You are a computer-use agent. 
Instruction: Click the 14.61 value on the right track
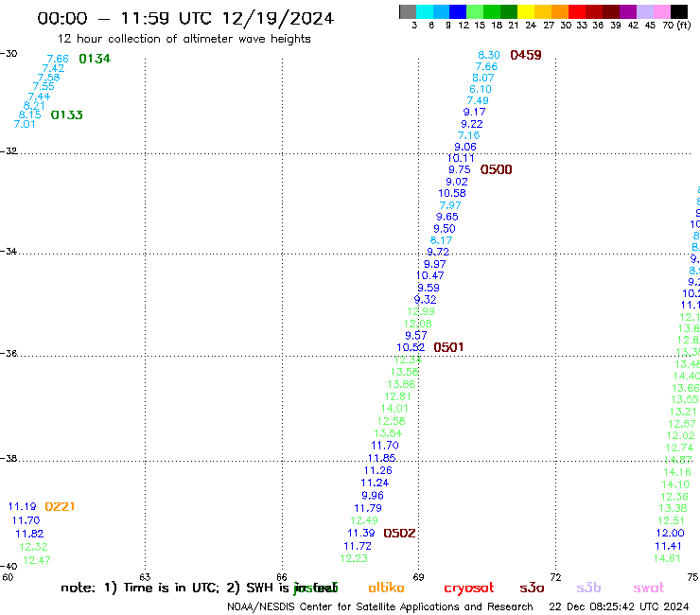click(x=667, y=559)
